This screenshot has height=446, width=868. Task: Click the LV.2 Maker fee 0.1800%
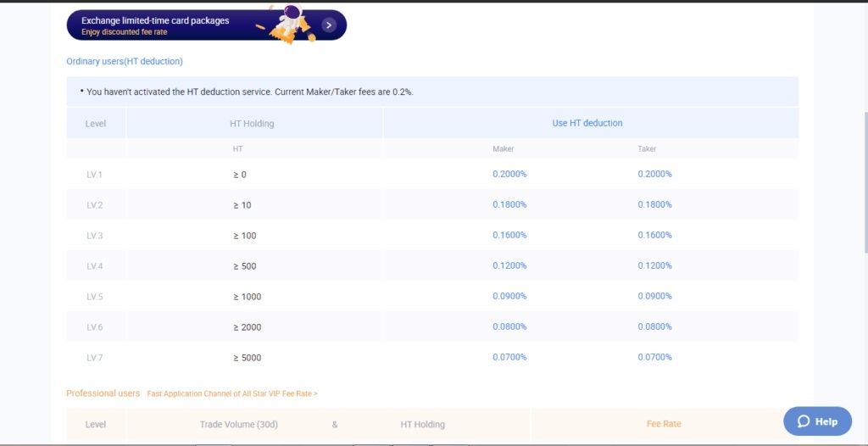coord(509,204)
